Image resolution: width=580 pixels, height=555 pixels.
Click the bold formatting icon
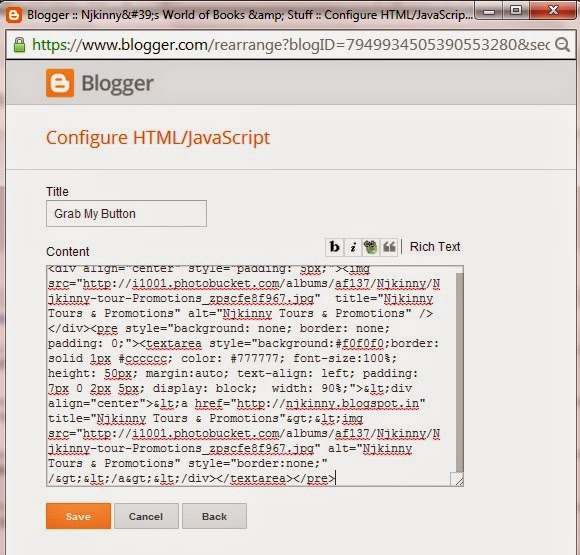click(335, 247)
